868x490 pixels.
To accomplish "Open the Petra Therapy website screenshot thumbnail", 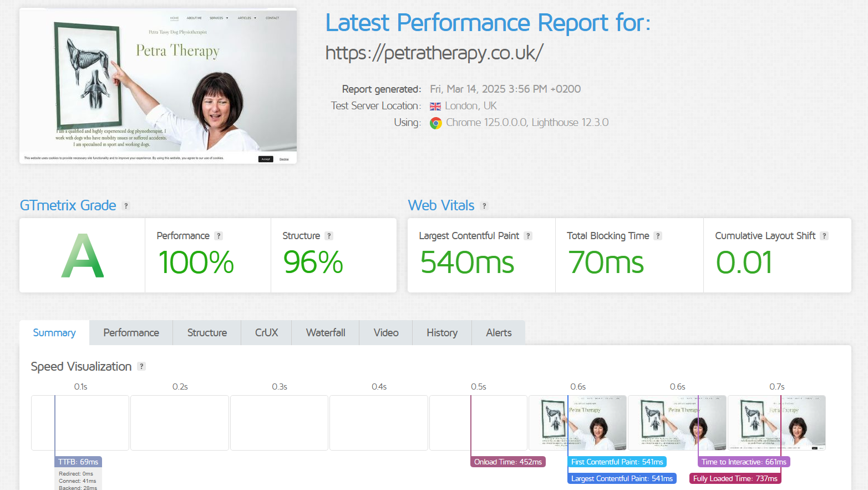I will [158, 86].
